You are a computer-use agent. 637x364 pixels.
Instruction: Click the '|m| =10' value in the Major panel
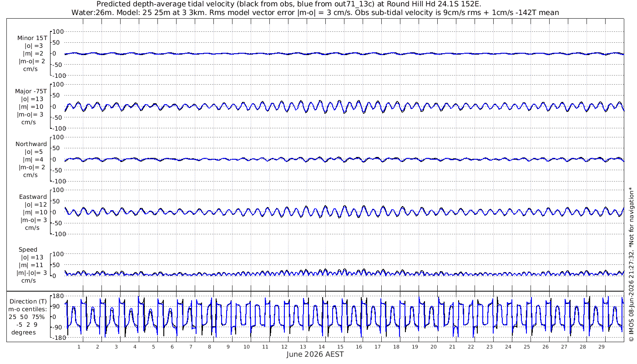(x=32, y=106)
